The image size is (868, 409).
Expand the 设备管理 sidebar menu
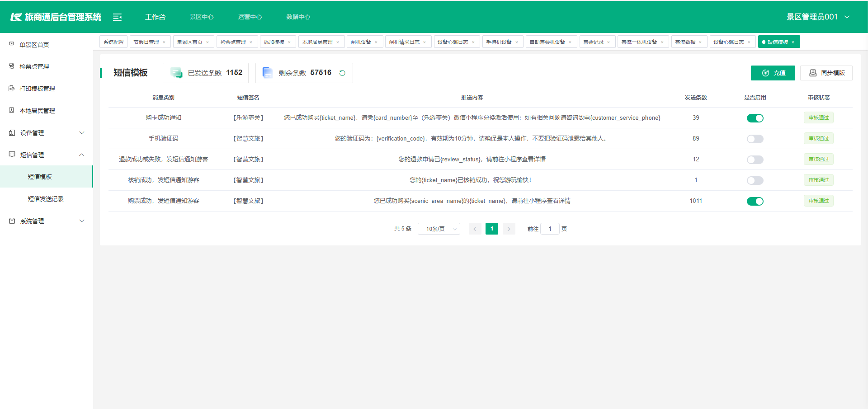47,133
